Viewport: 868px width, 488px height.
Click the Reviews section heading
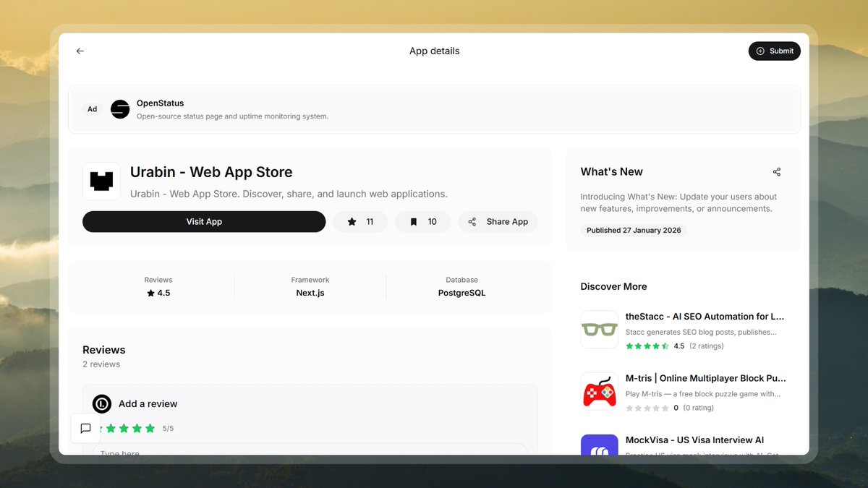[x=104, y=350]
